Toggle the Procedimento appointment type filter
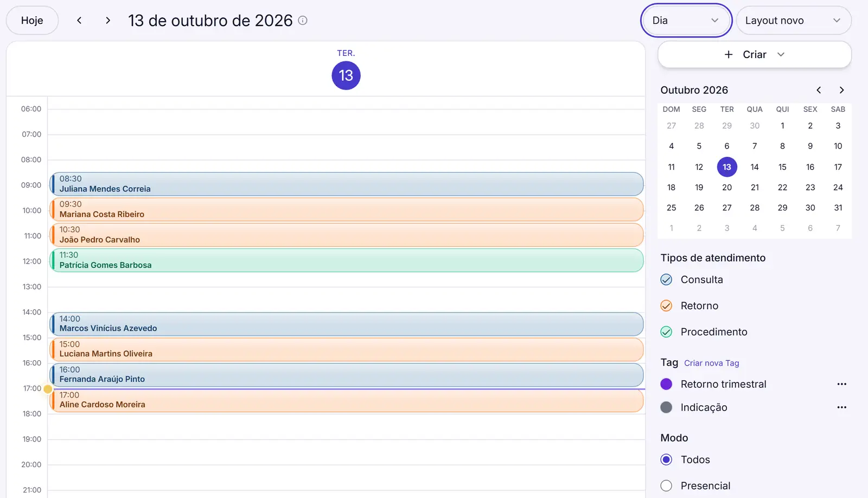This screenshot has width=868, height=498. [666, 332]
